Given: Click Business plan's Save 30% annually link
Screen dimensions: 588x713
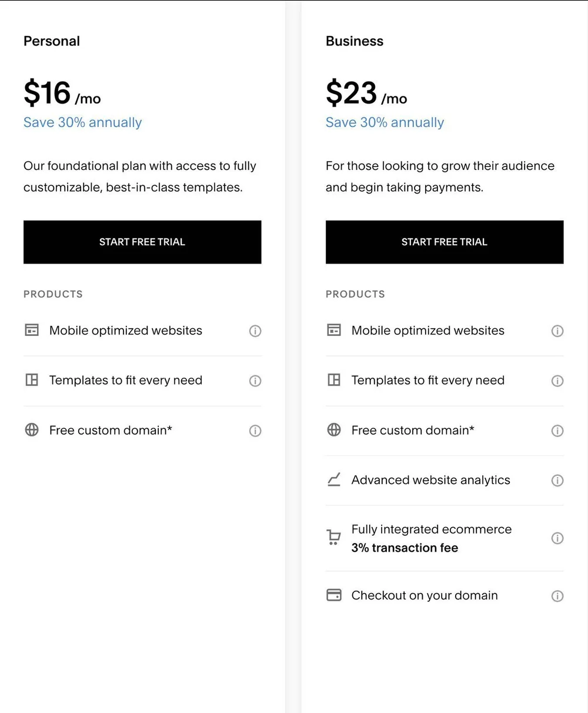Looking at the screenshot, I should (385, 122).
